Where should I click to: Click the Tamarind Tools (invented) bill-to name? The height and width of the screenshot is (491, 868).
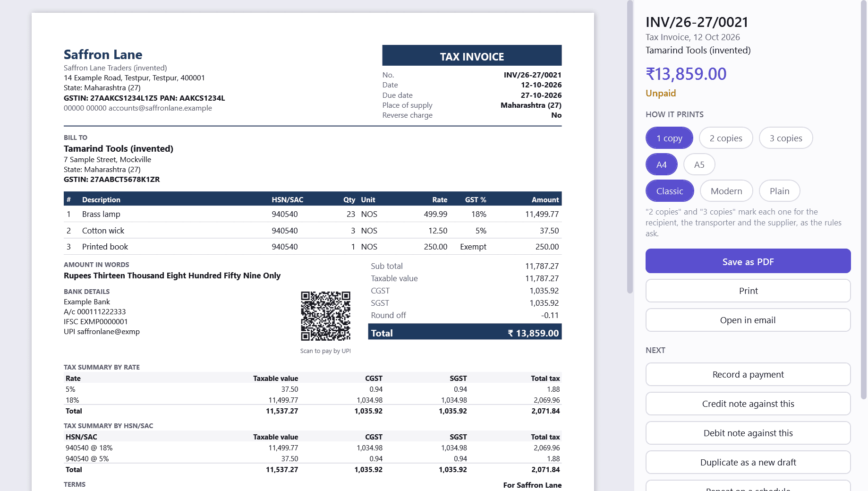point(119,148)
